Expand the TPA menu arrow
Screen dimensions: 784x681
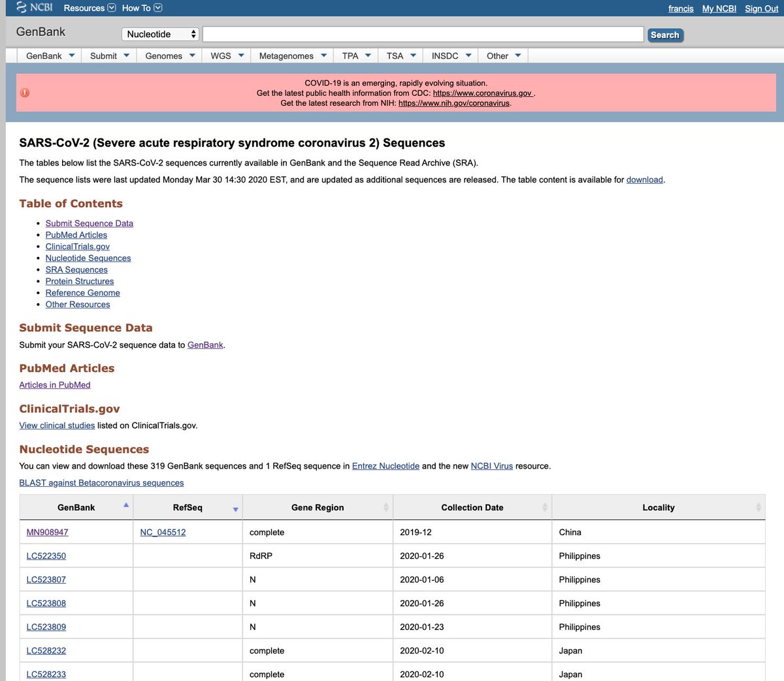coord(368,56)
